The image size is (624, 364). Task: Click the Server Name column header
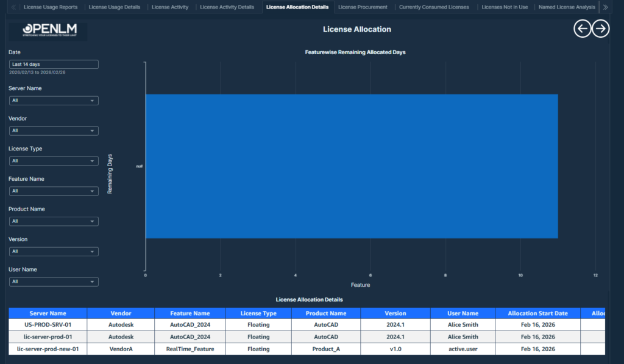(48, 313)
